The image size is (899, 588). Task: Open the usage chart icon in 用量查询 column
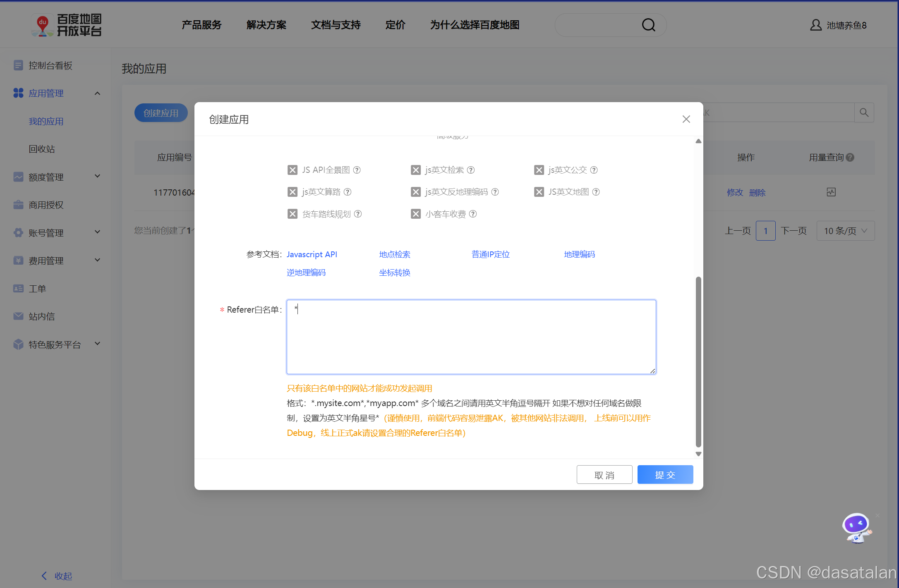point(831,192)
